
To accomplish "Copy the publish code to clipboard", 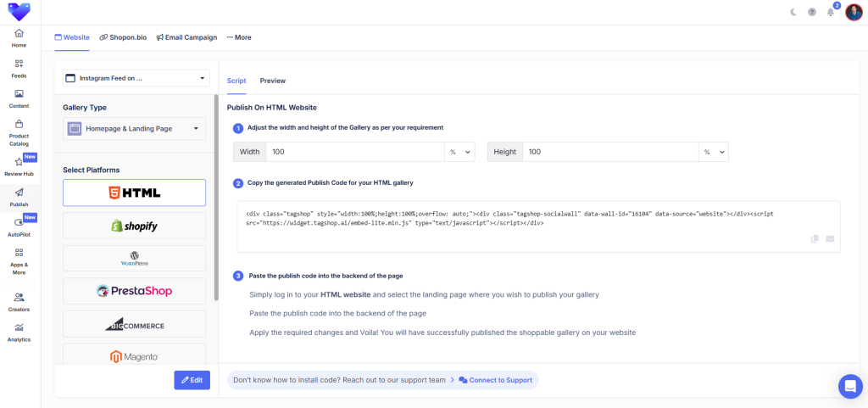I will (815, 238).
